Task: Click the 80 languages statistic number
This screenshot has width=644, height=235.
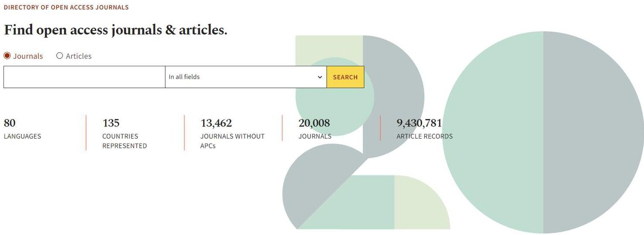Action: click(x=10, y=123)
